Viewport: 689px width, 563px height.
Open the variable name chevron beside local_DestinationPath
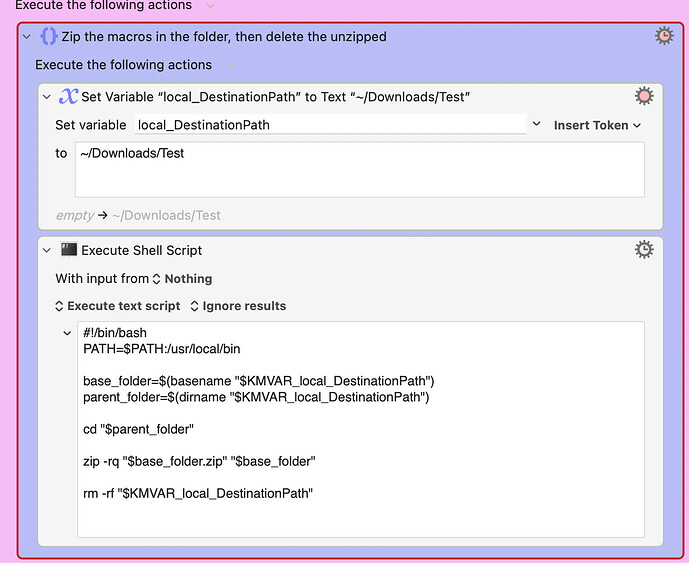(536, 125)
